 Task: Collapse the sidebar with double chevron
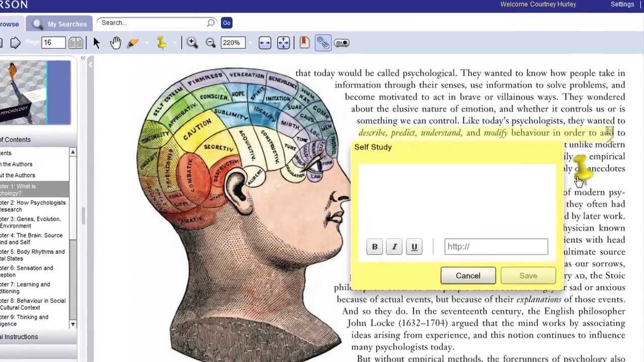coord(83,59)
